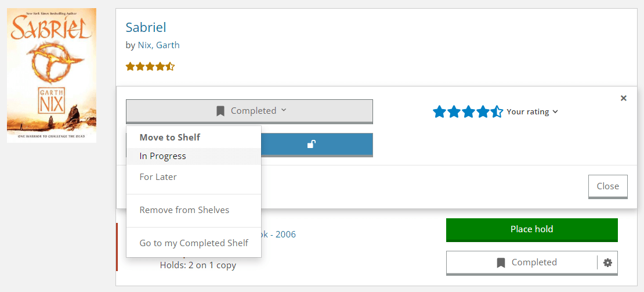Click the gold average rating stars
The height and width of the screenshot is (292, 644).
[x=150, y=67]
